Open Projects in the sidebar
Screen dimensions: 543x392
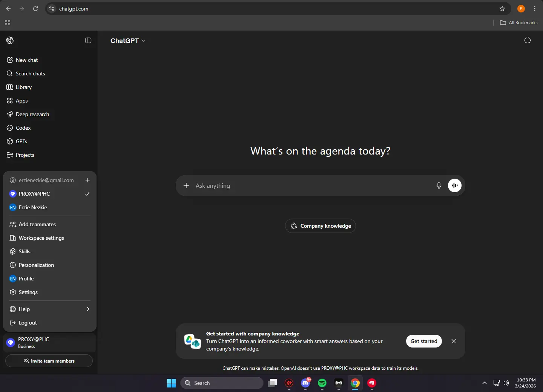(x=49, y=155)
